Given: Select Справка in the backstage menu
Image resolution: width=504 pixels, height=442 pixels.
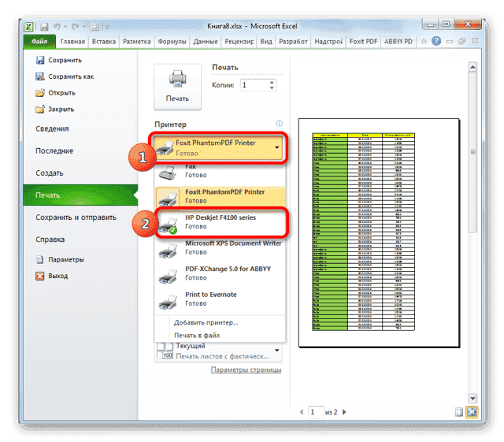Looking at the screenshot, I should (50, 240).
